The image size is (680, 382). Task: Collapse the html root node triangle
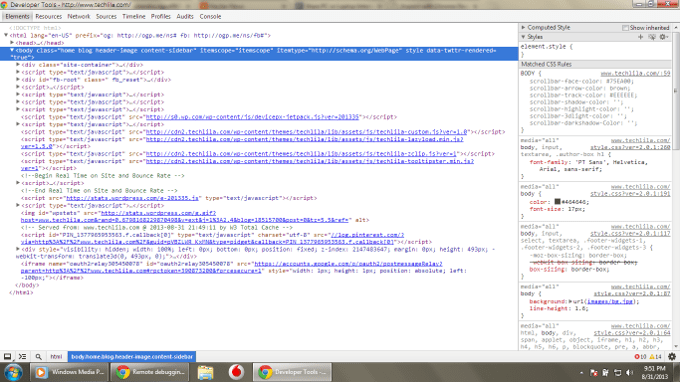coord(6,36)
